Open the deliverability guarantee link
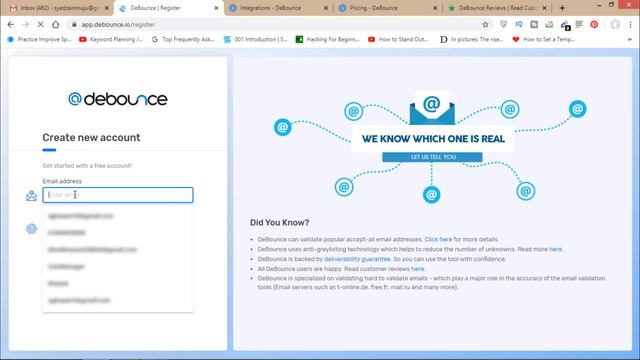This screenshot has width=640, height=360. 357,259
